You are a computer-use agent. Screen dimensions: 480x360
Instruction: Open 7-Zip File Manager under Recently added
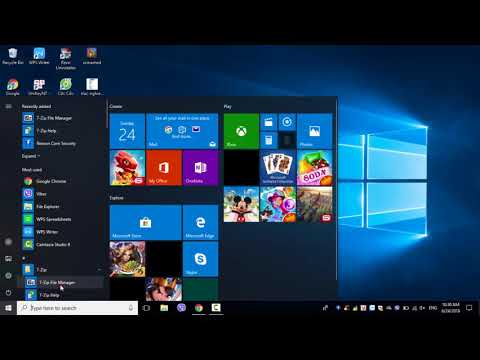click(x=62, y=118)
